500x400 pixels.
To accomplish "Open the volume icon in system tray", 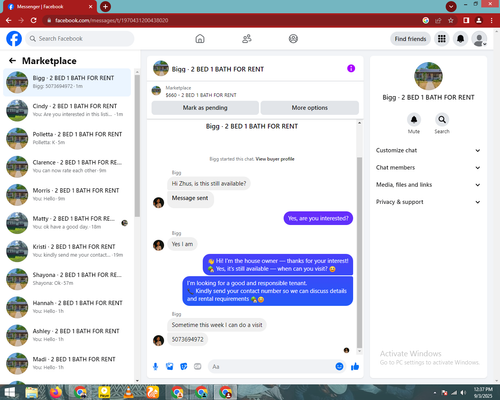I will click(x=463, y=393).
